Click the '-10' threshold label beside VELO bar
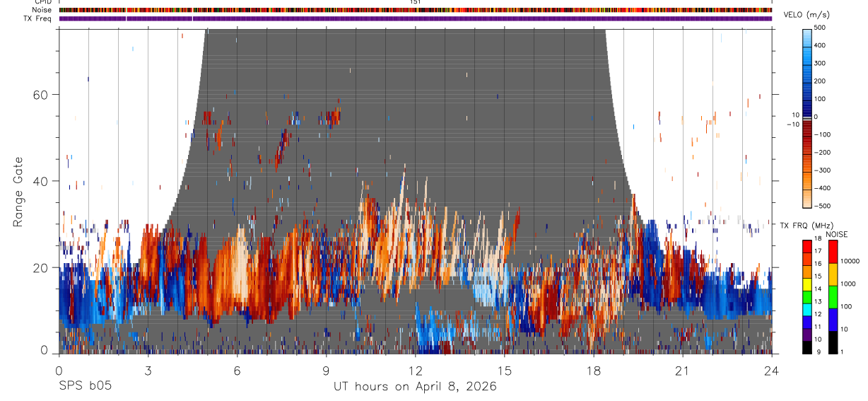This screenshot has height=401, width=868. pos(793,124)
